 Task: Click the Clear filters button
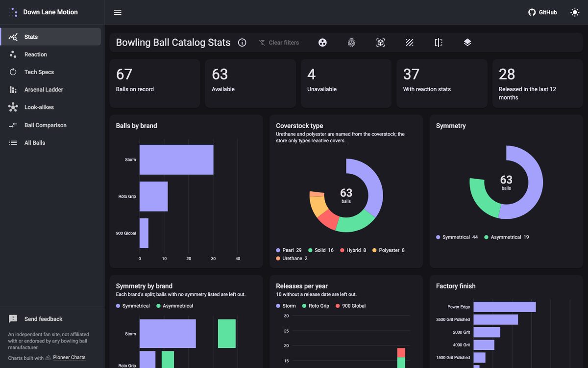(279, 43)
